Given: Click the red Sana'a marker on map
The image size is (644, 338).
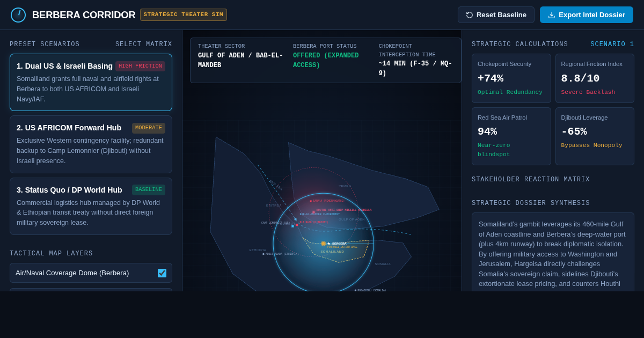Looking at the screenshot, I should pos(311,201).
